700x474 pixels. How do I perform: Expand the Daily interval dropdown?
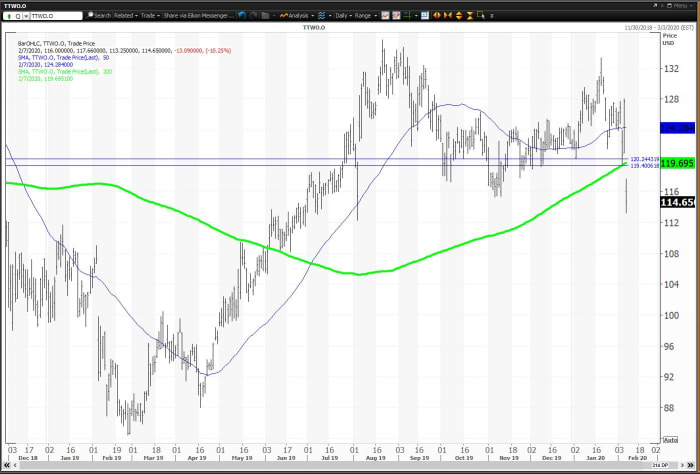coord(344,15)
